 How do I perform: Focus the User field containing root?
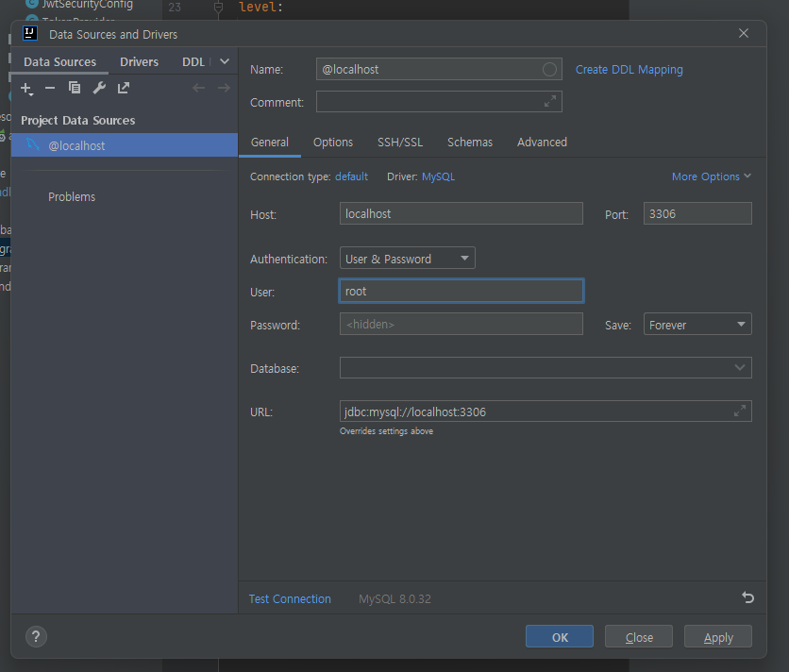point(462,291)
